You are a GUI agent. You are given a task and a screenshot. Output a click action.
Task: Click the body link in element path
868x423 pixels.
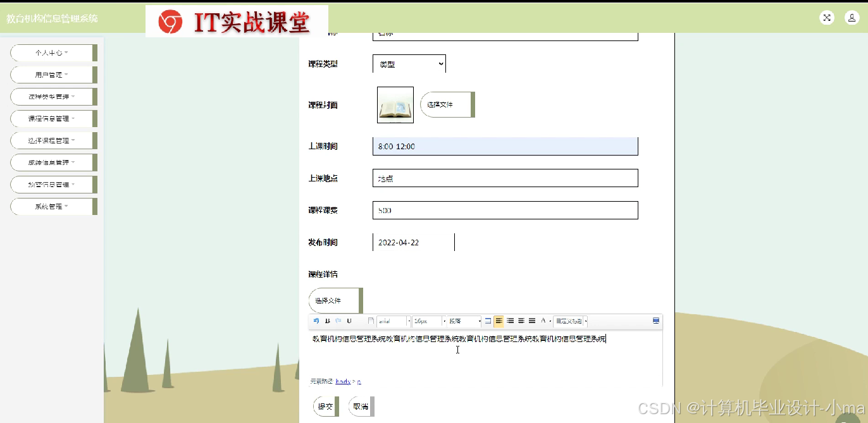click(343, 381)
